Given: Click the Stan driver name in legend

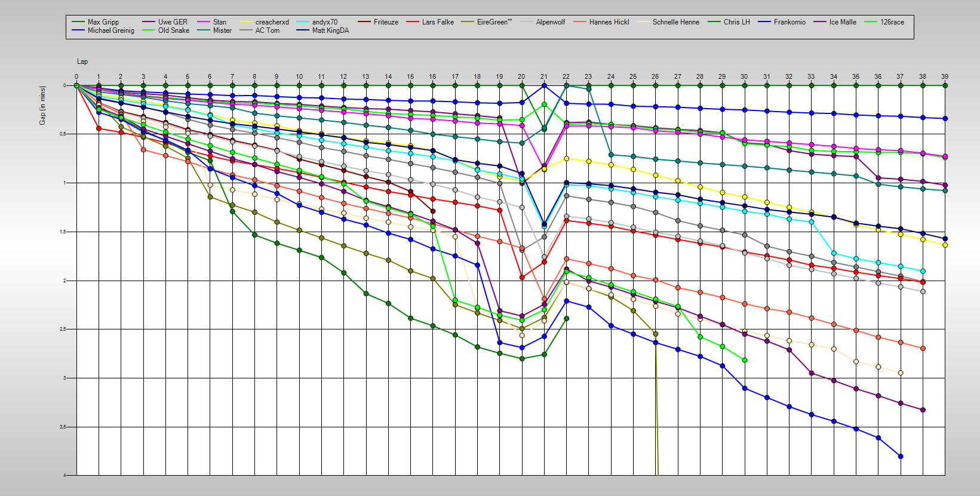Looking at the screenshot, I should coord(220,22).
